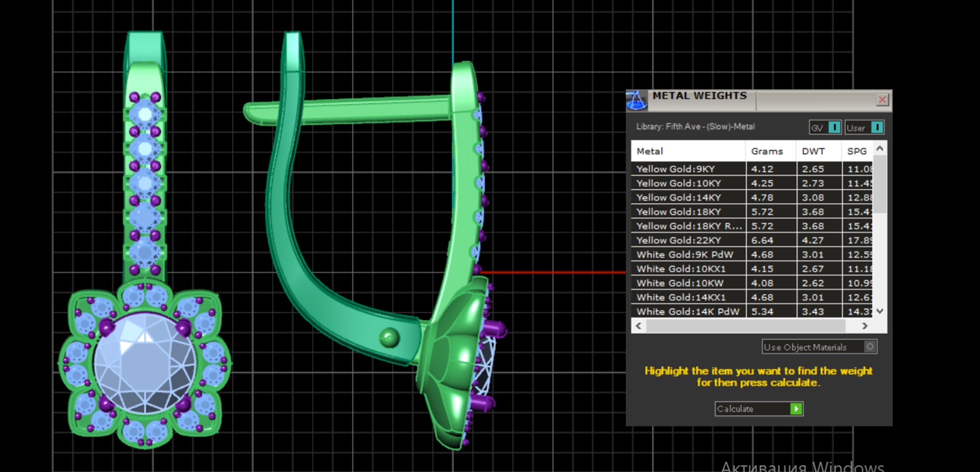The height and width of the screenshot is (472, 980).
Task: Click the Metal Weights scale icon
Action: pyautogui.click(x=636, y=100)
